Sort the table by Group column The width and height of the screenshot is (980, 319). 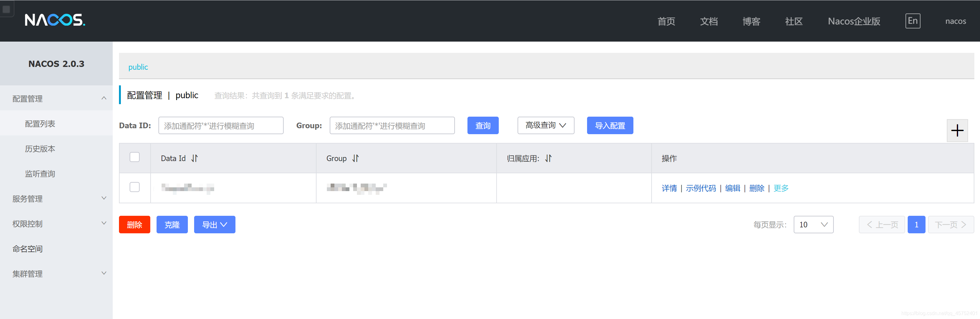coord(355,158)
